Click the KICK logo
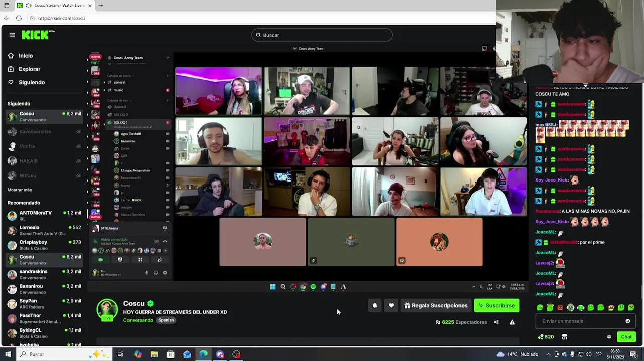644x361 pixels. click(x=38, y=35)
